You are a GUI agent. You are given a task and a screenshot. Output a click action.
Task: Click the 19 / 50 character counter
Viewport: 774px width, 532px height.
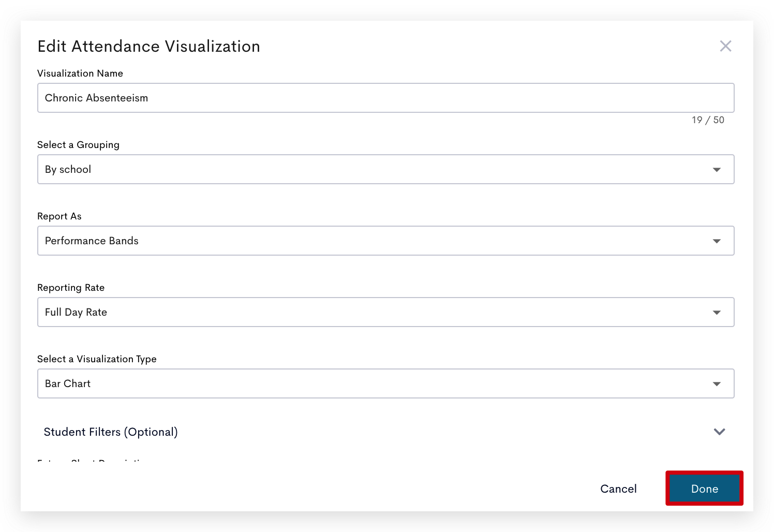pyautogui.click(x=708, y=120)
